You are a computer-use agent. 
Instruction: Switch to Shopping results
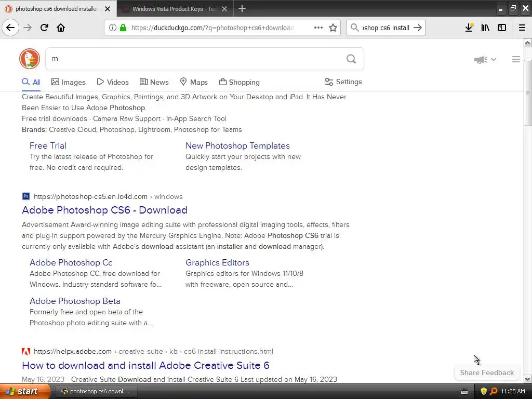point(239,82)
